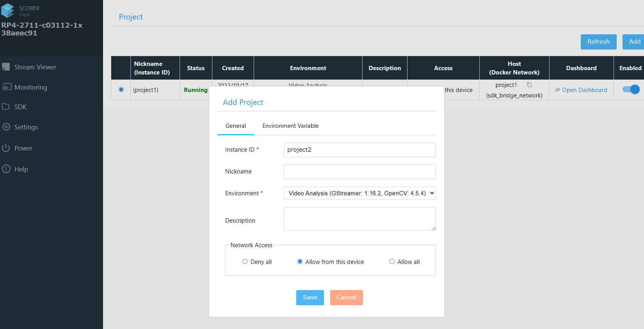Screen dimensions: 644x329
Task: Choose Allow all network access
Action: tap(392, 262)
